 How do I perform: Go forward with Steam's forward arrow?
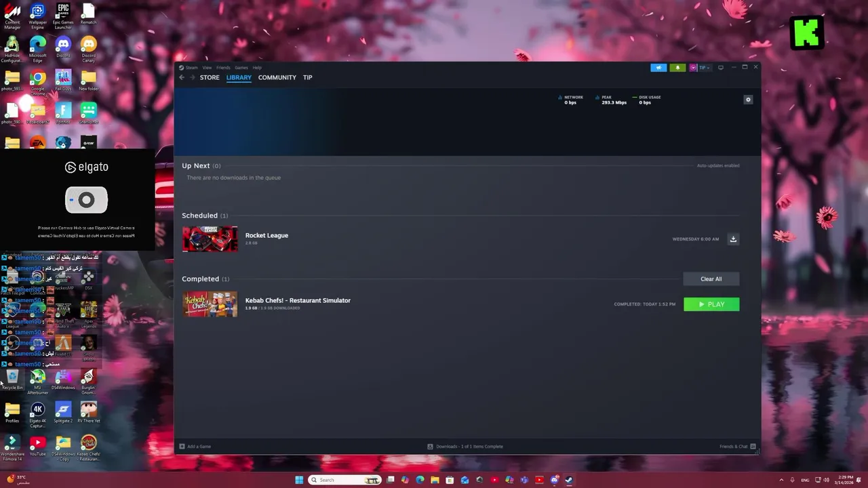pos(193,77)
